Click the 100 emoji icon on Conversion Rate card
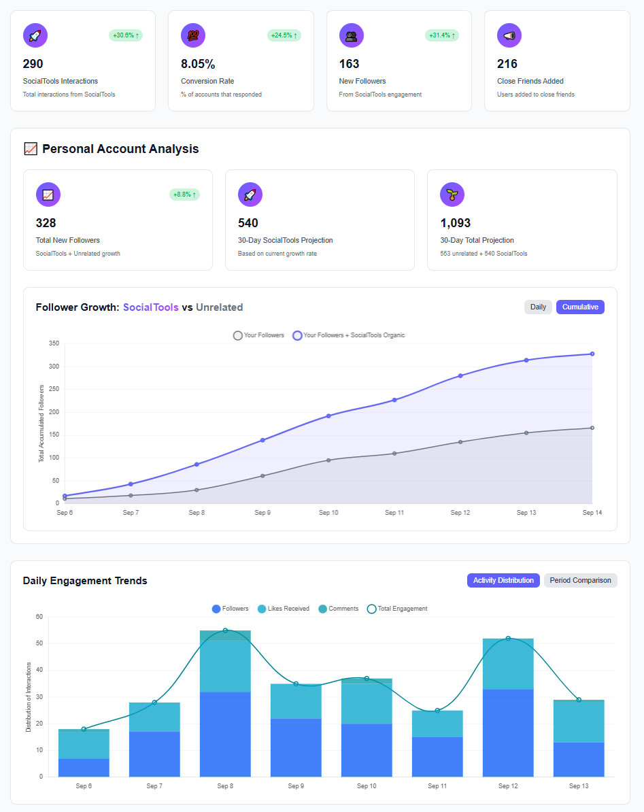Image resolution: width=644 pixels, height=812 pixels. click(x=193, y=35)
